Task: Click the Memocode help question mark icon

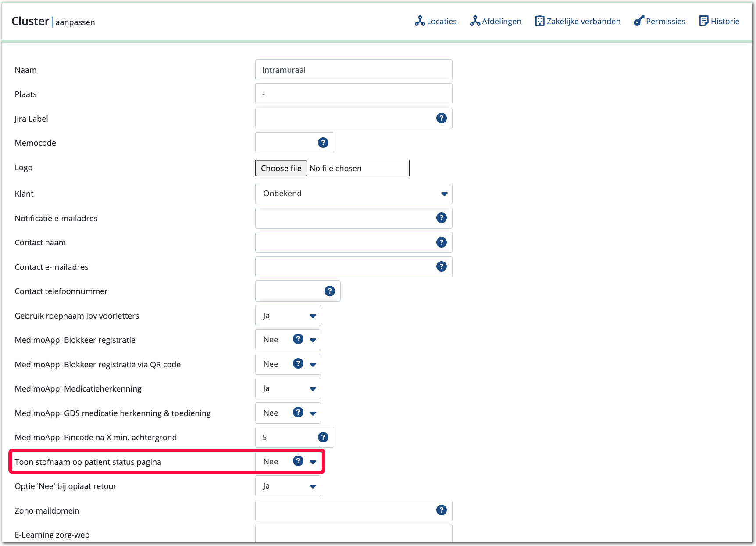Action: [323, 143]
